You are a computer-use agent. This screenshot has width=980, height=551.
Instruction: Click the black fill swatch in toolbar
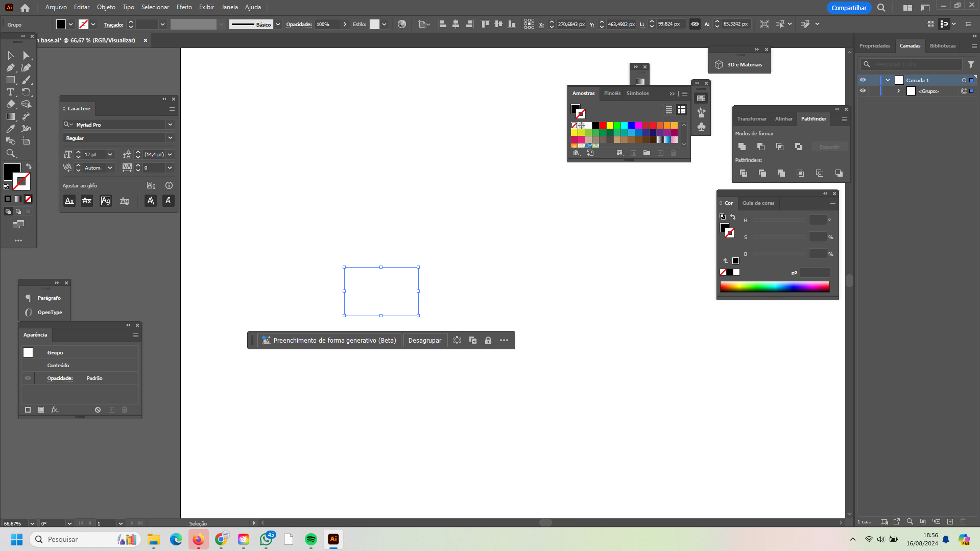click(11, 172)
